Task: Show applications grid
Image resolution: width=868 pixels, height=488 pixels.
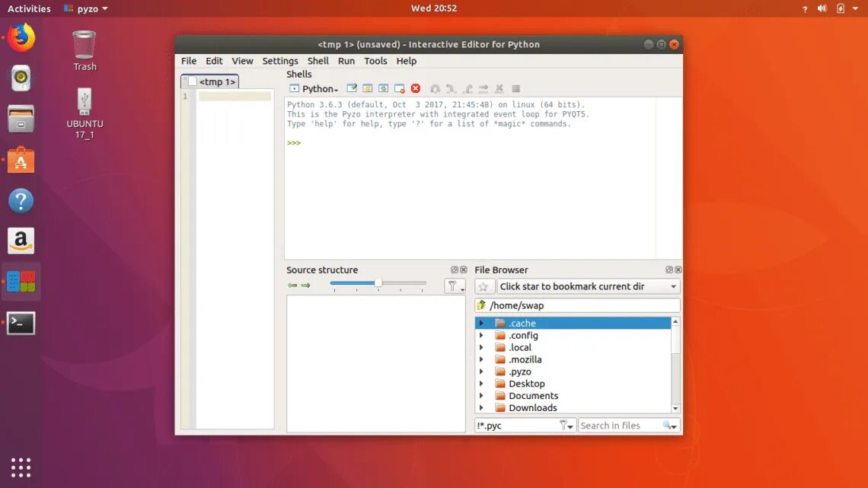Action: click(x=21, y=467)
